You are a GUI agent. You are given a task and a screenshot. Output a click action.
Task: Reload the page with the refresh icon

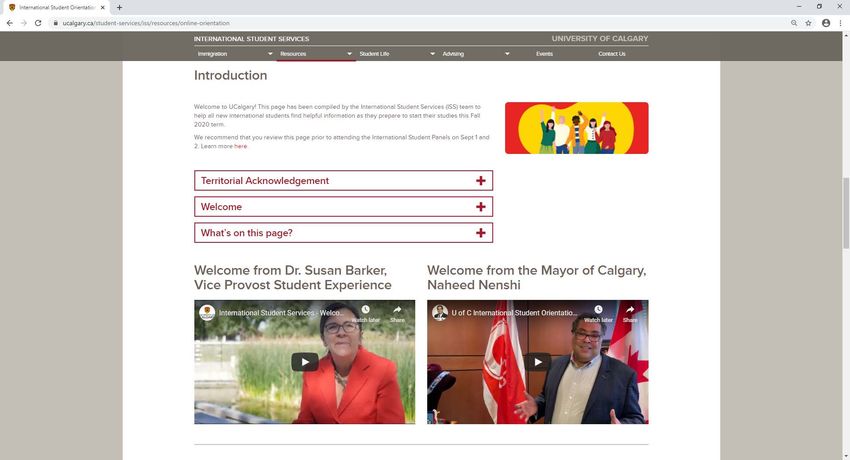tap(38, 23)
